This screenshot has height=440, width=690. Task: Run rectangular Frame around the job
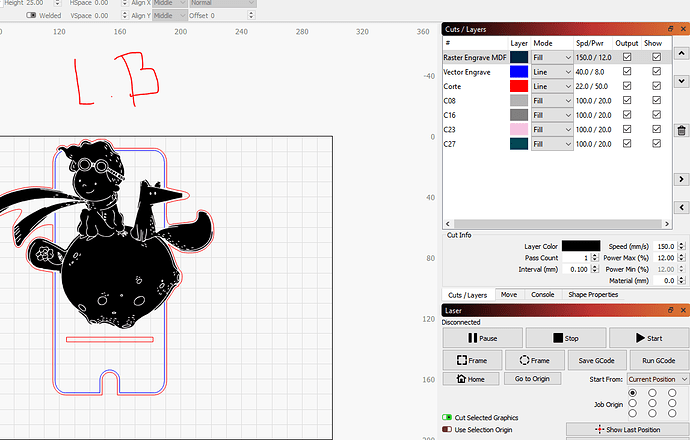click(x=472, y=360)
